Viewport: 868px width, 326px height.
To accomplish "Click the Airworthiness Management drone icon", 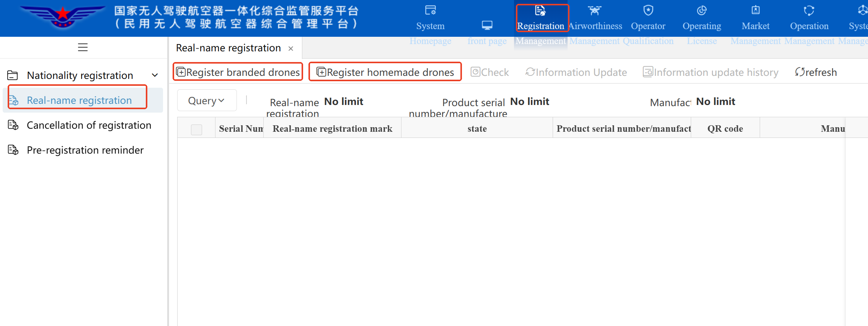I will (x=595, y=10).
